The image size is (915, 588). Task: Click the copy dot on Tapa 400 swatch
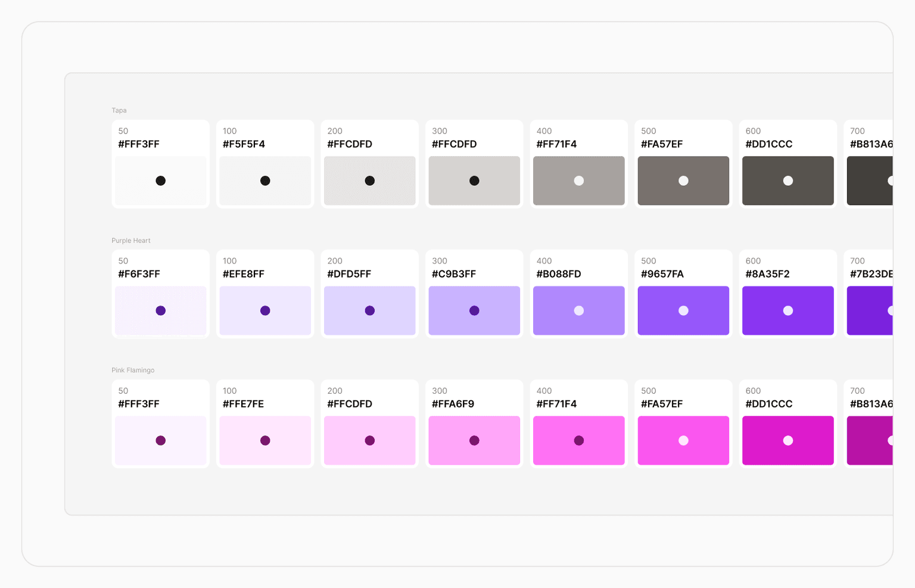[x=578, y=180]
